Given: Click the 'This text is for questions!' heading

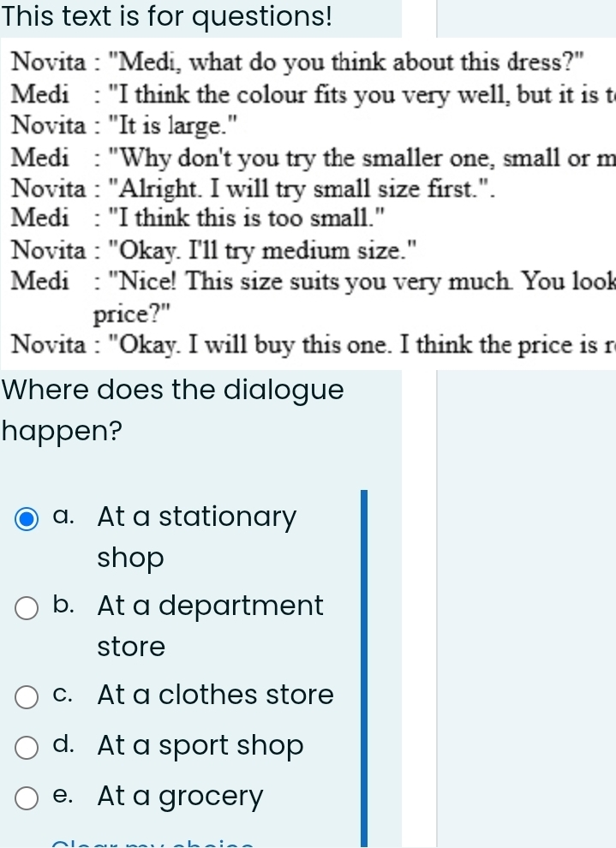Looking at the screenshot, I should pos(166,16).
